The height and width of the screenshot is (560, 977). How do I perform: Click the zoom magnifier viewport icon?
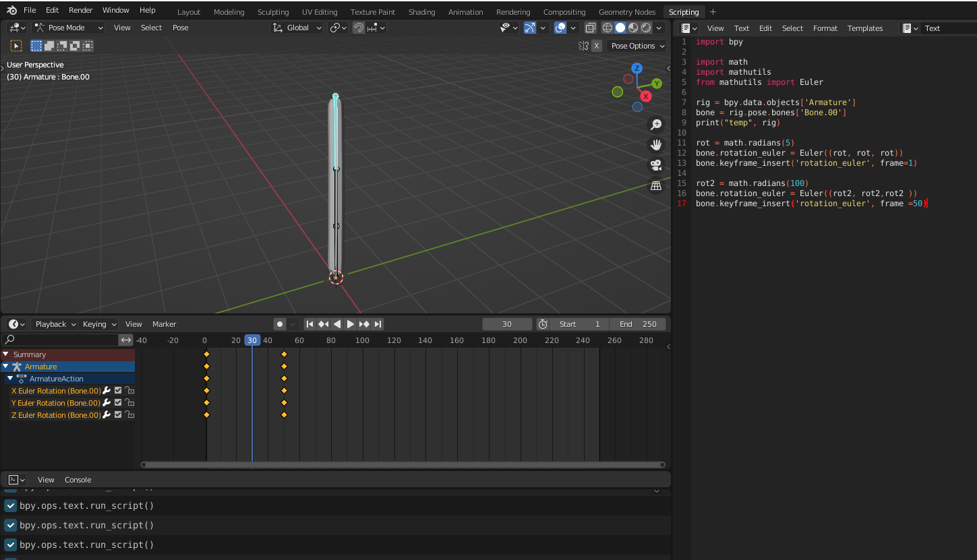[x=655, y=125]
